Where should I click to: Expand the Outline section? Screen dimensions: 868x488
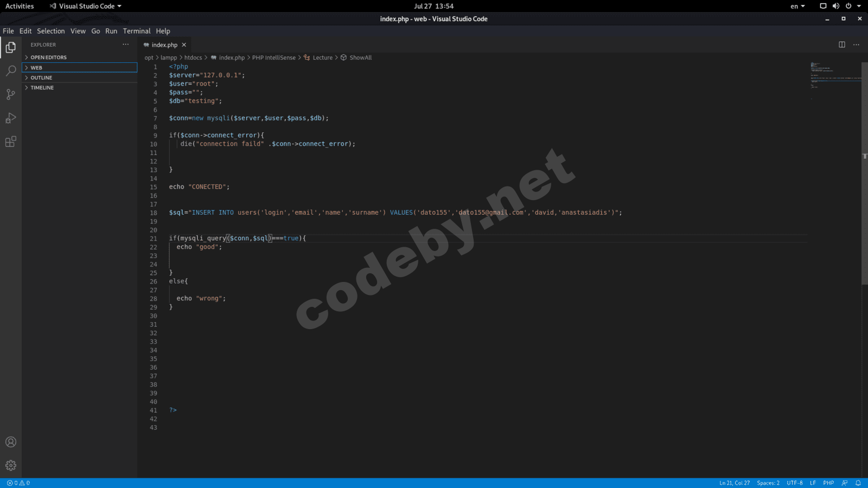point(41,78)
